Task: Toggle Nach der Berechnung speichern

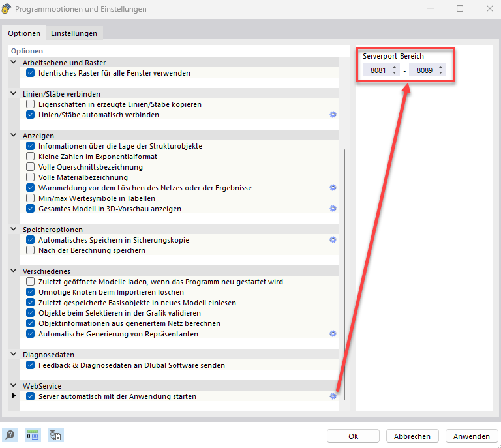Action: pos(31,250)
